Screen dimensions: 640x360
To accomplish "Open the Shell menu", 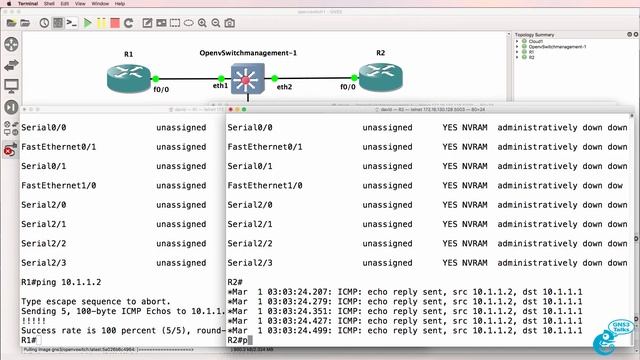I will coord(49,4).
